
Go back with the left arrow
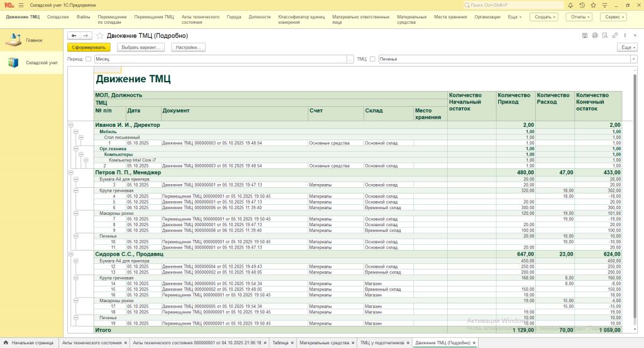coord(74,36)
